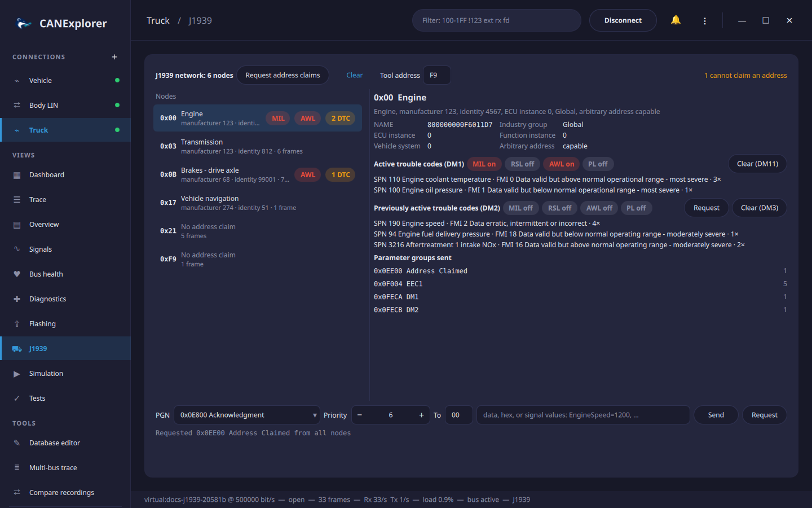
Task: Click the Flashing upload icon
Action: 17,324
